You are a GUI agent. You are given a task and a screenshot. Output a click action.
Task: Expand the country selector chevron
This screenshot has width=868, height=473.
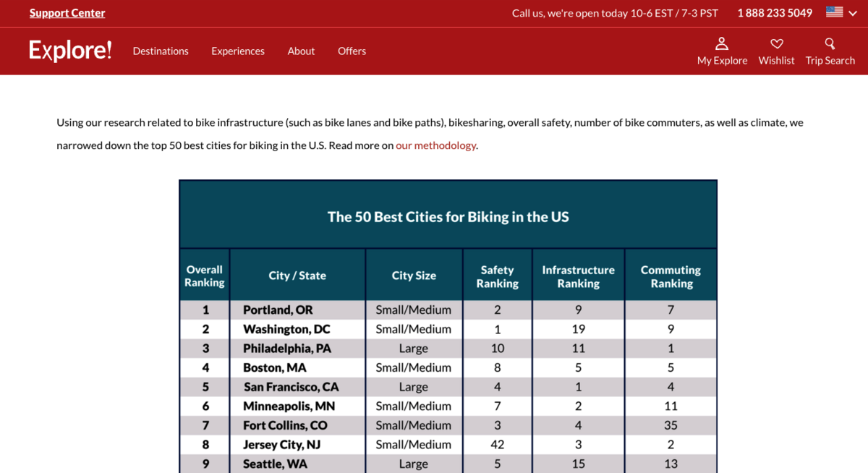tap(853, 13)
